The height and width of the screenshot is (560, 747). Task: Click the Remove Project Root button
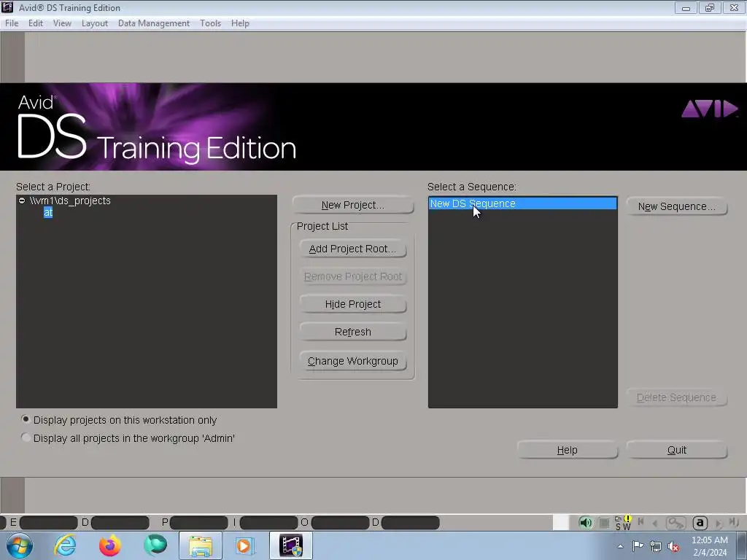click(x=353, y=276)
